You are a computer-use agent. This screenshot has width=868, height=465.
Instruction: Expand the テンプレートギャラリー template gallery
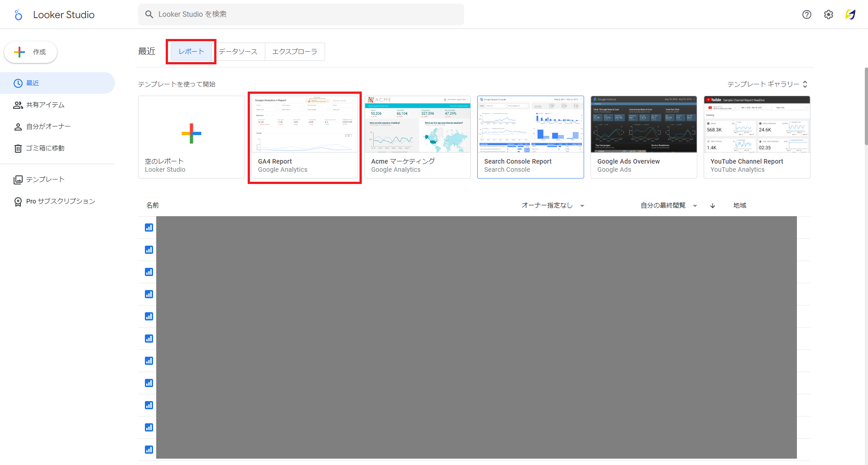[x=767, y=84]
